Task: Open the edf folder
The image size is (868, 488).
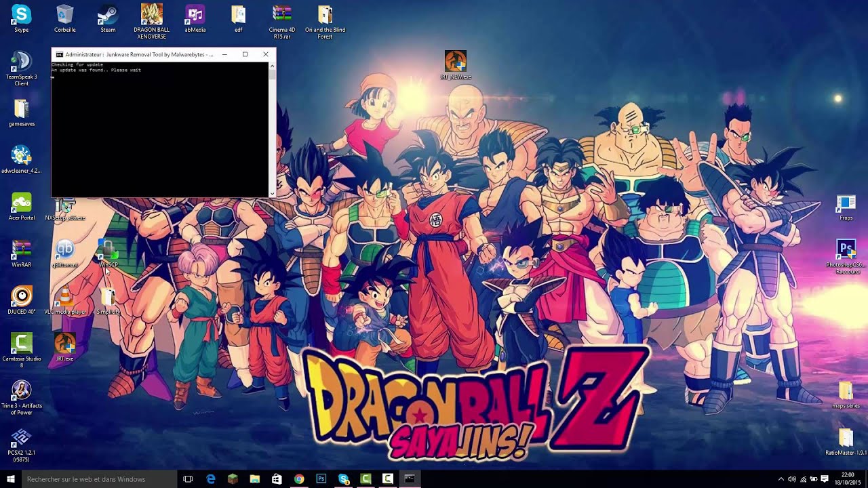Action: [238, 18]
